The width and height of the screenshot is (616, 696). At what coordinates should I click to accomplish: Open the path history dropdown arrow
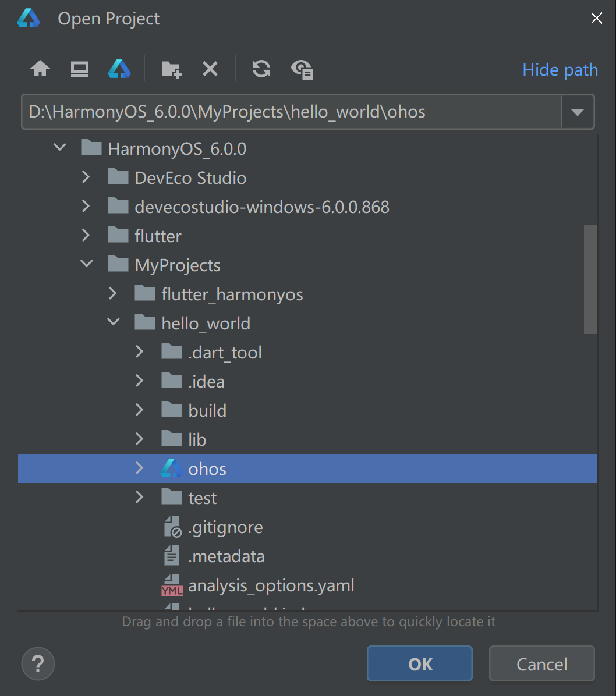click(x=578, y=112)
